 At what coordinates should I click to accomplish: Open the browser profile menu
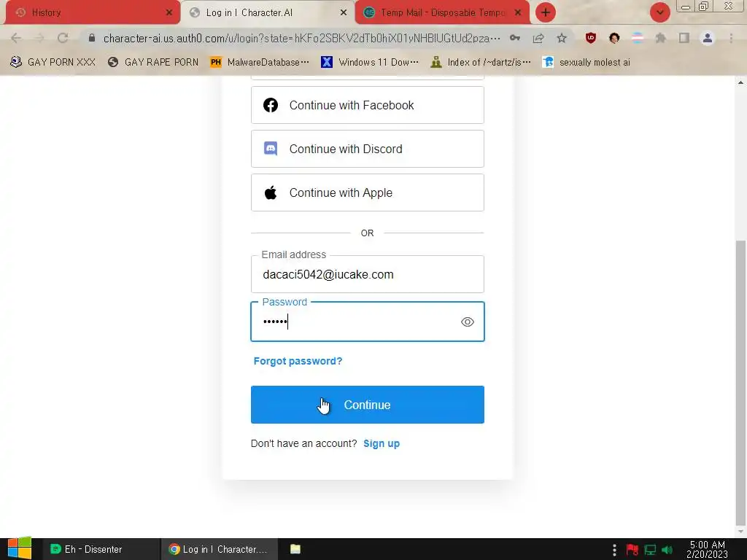pos(708,38)
